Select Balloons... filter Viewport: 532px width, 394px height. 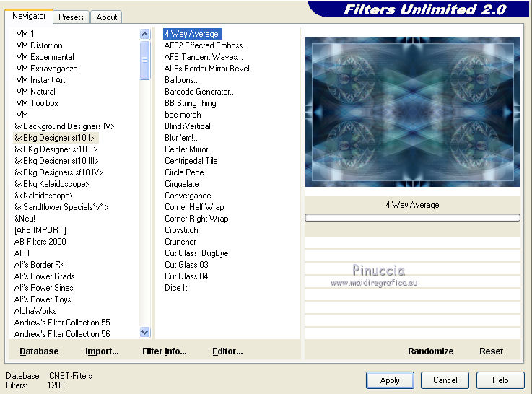[x=182, y=80]
